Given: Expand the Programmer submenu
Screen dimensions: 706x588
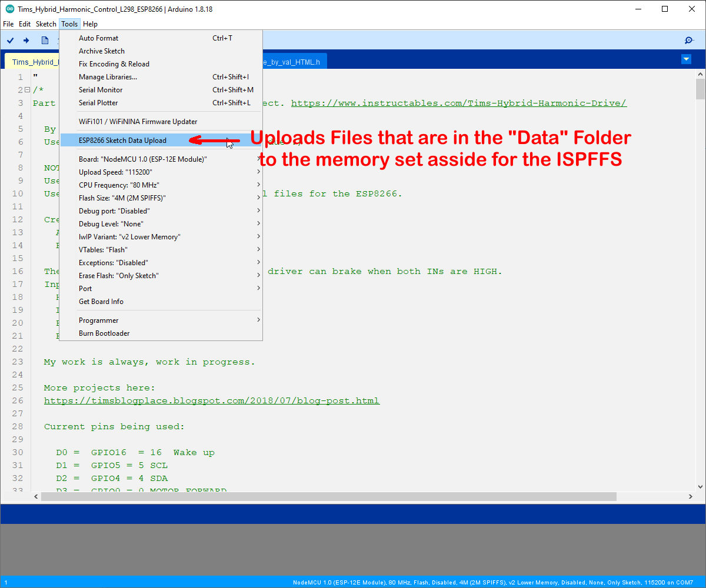Looking at the screenshot, I should pos(161,320).
